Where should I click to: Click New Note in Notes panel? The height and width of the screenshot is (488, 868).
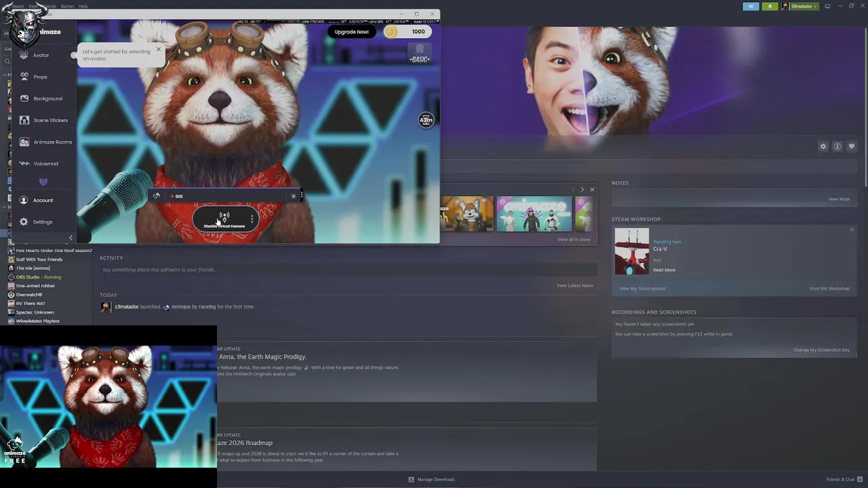[839, 199]
